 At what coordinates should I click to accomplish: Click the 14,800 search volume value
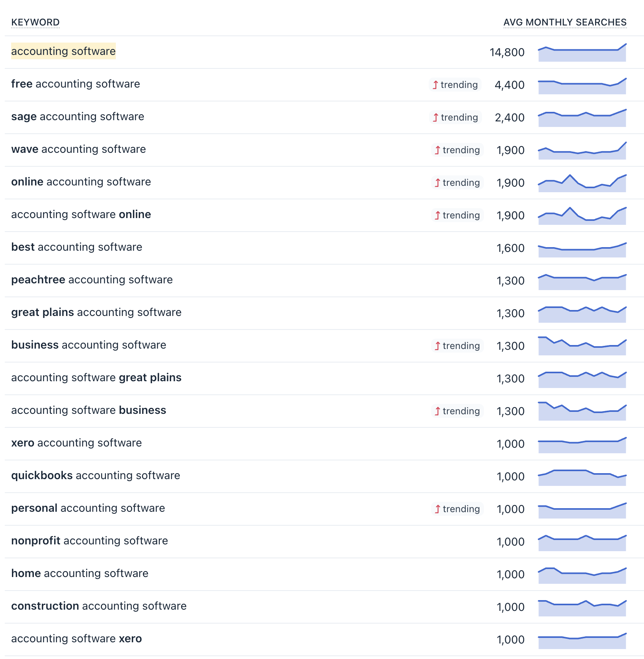point(507,53)
